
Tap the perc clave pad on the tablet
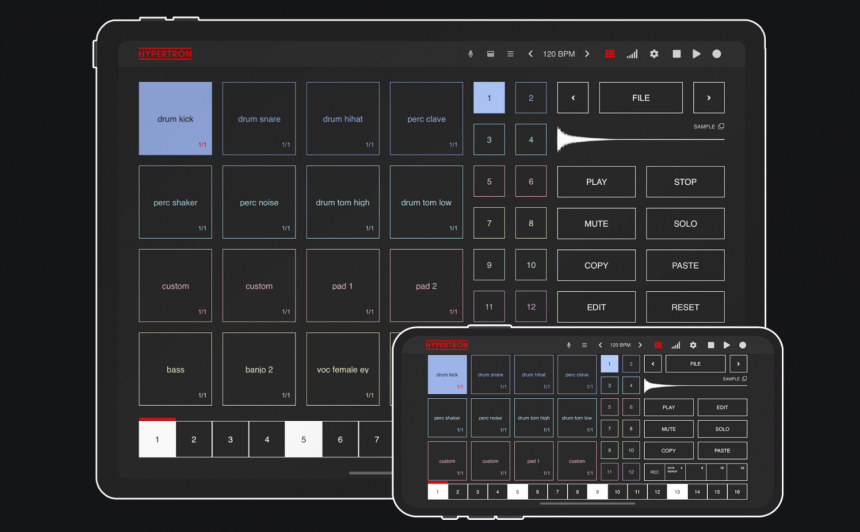[x=426, y=118]
